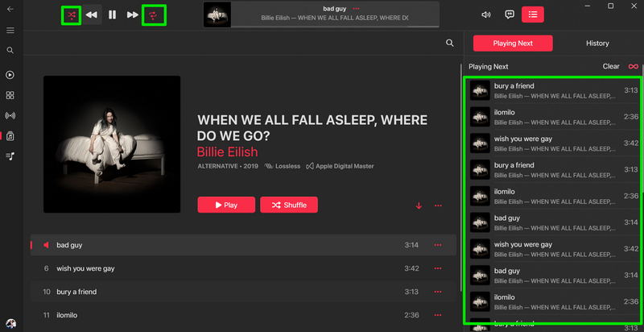
Task: Show the lyrics panel
Action: (x=510, y=15)
